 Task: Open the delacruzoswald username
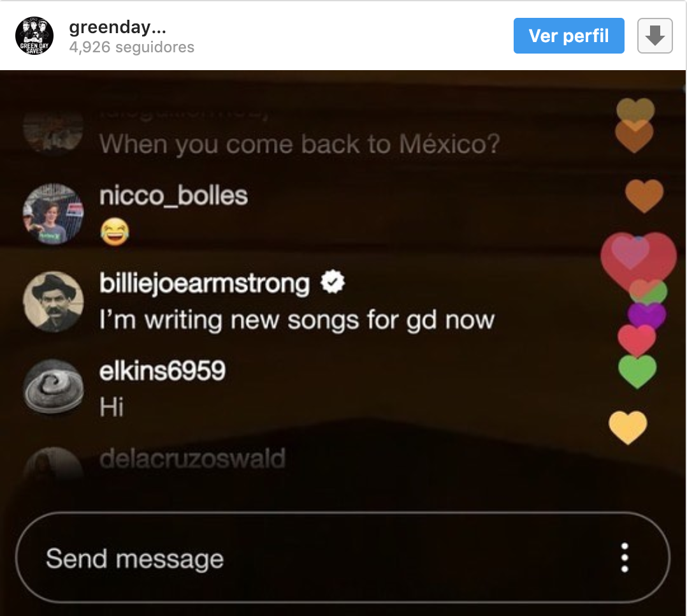[192, 458]
